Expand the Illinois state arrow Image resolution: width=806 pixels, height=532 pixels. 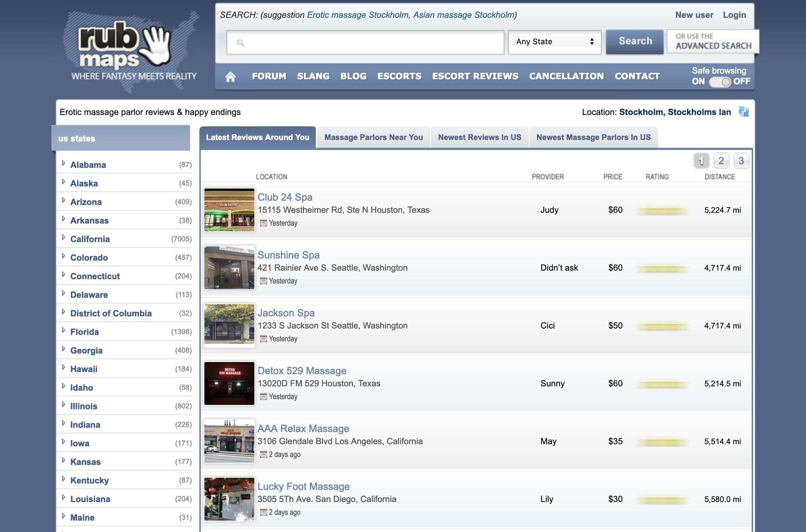[x=63, y=405]
